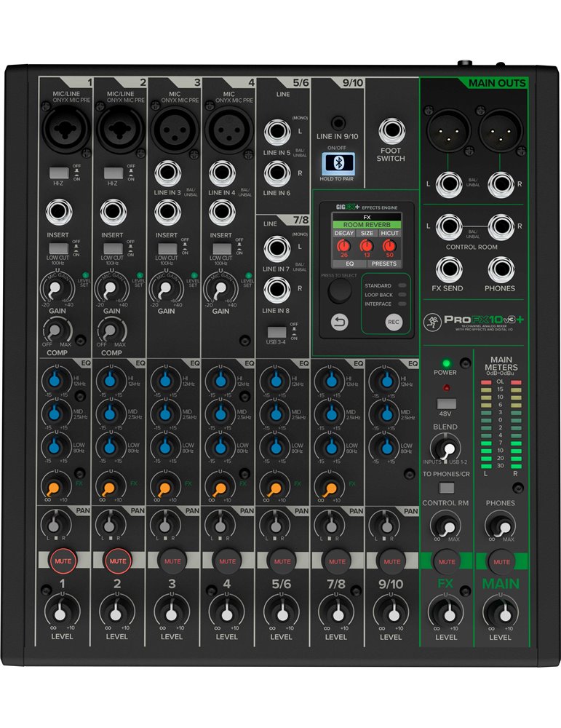Select channel 3 XLR mic input
Viewport: 561px width, 728px height.
tap(175, 129)
